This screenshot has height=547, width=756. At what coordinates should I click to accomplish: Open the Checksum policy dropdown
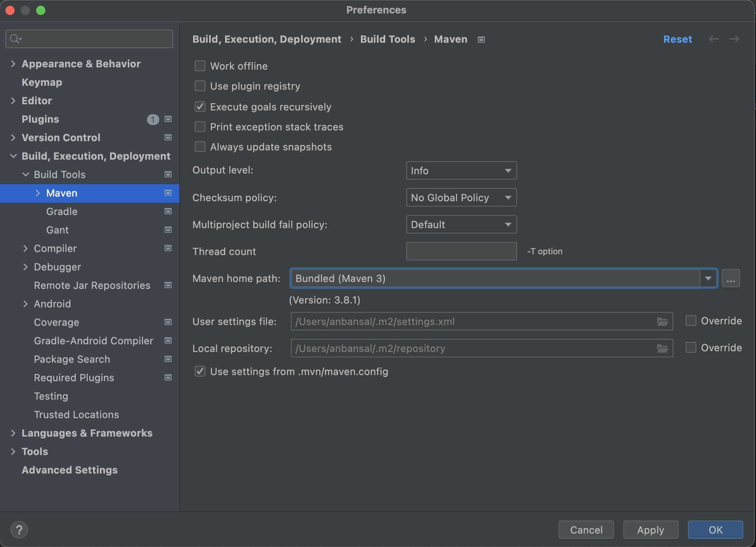click(x=461, y=198)
